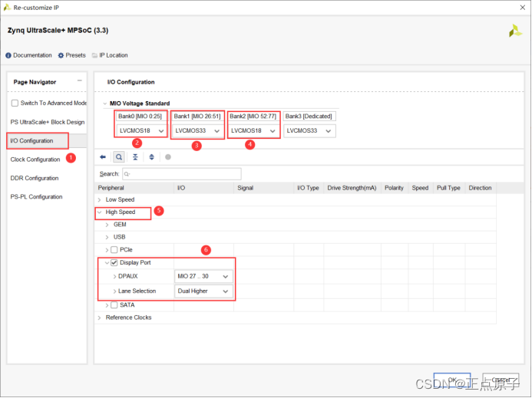Screen dimensions: 532x398
Task: Enable the SATA checkbox
Action: [x=114, y=305]
